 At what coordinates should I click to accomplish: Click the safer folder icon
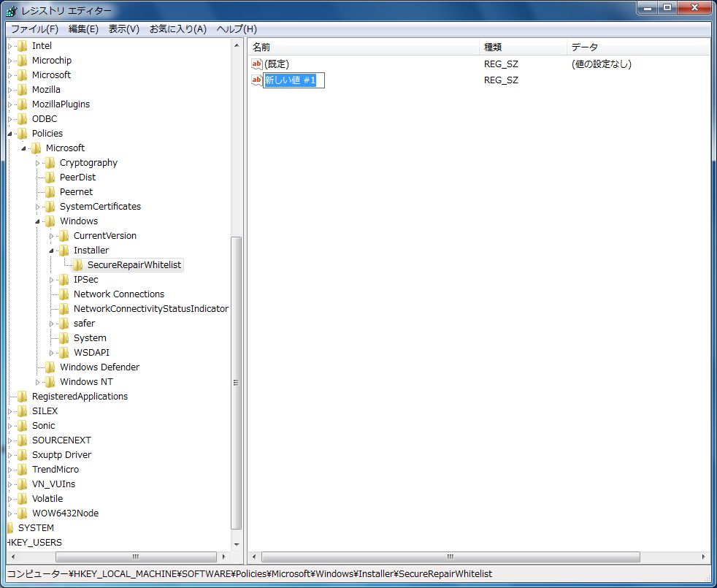(64, 324)
